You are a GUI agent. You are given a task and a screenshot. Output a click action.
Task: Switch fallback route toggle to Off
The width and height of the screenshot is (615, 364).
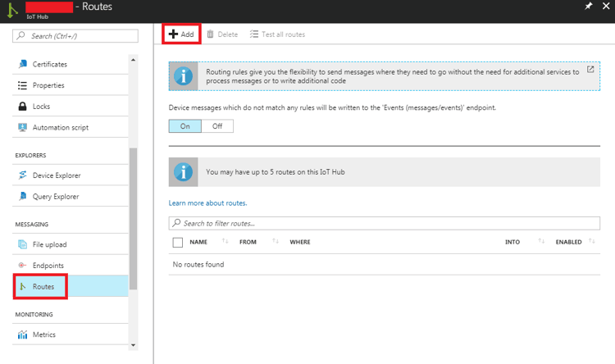[x=217, y=126]
